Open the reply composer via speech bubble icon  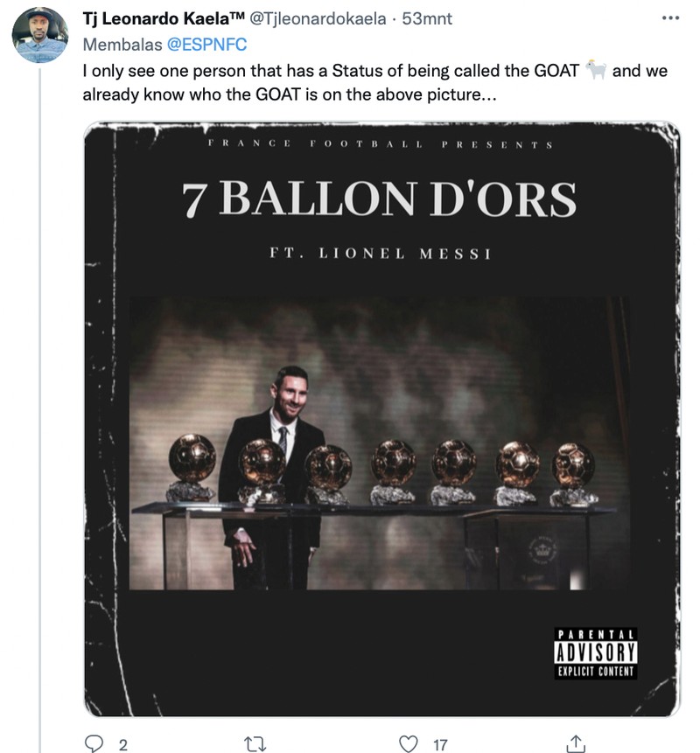pos(95,741)
